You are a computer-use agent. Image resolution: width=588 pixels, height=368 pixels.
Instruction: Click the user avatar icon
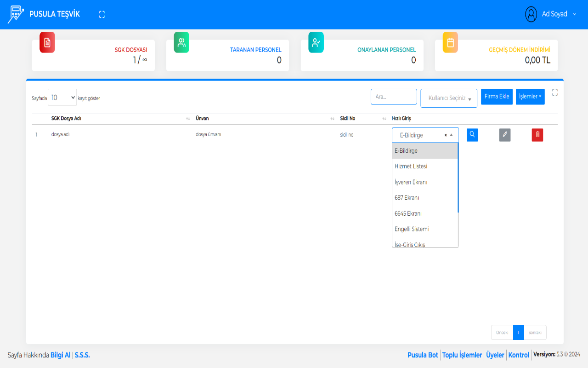click(x=531, y=14)
